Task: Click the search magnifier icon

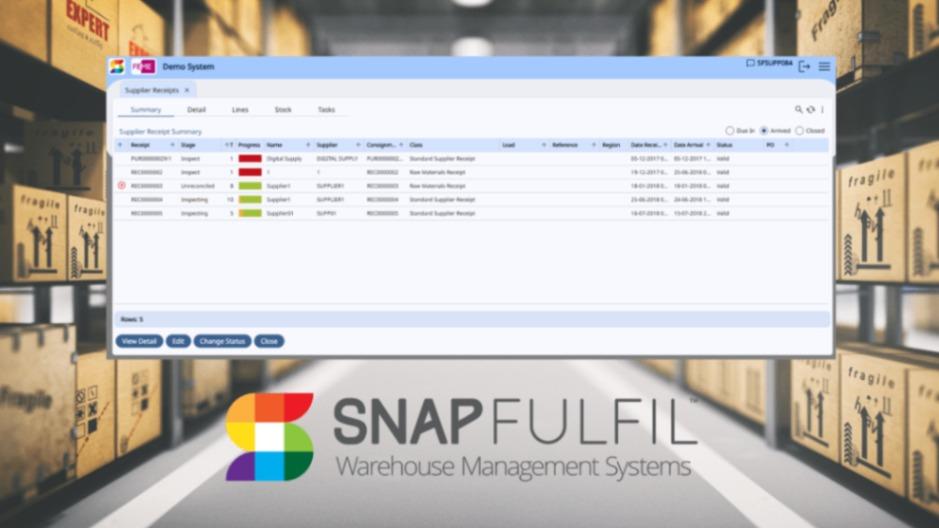Action: [798, 110]
